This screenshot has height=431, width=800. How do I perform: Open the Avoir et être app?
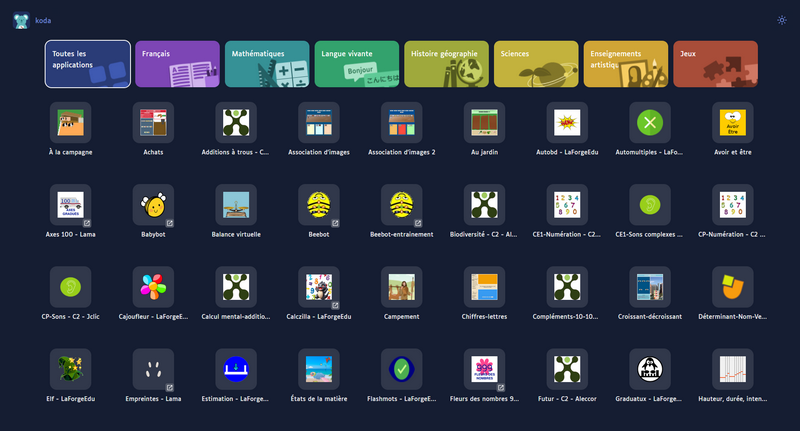pyautogui.click(x=733, y=123)
